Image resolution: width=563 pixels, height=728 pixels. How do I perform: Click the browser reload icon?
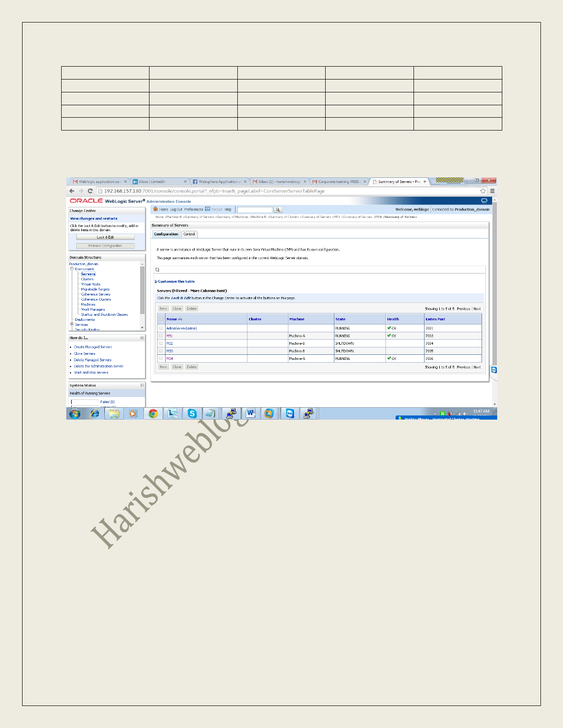[90, 191]
